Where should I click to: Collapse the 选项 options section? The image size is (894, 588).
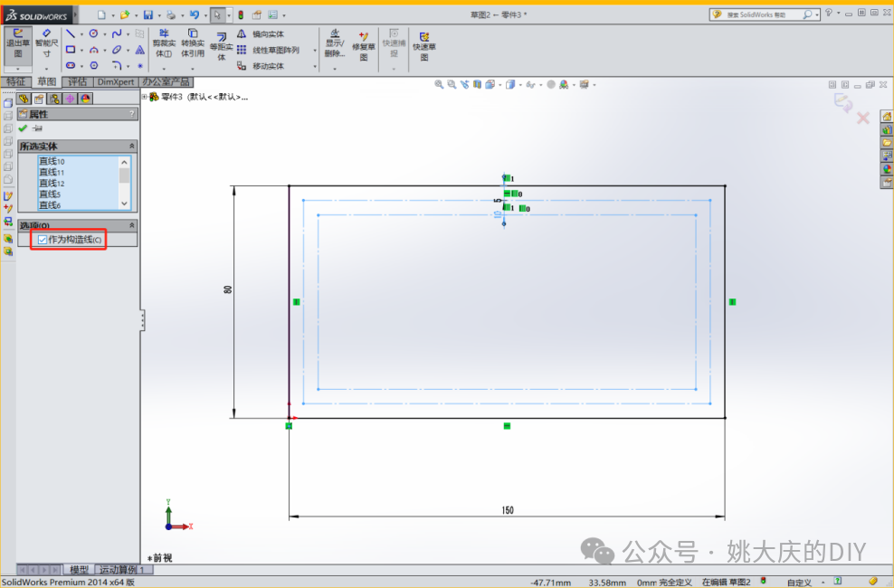[x=132, y=225]
